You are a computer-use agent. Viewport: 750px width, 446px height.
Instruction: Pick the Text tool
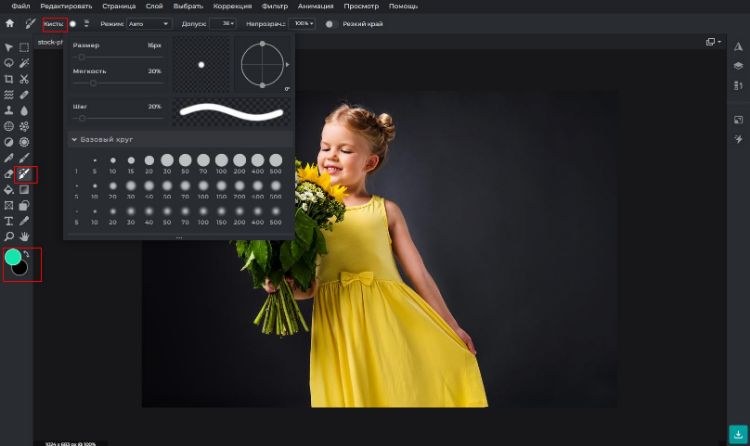click(9, 221)
